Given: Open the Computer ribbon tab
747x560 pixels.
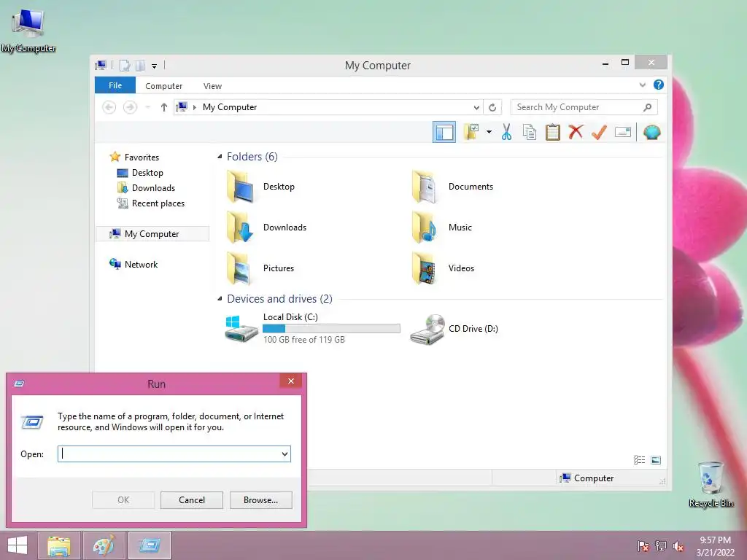Looking at the screenshot, I should coord(164,86).
